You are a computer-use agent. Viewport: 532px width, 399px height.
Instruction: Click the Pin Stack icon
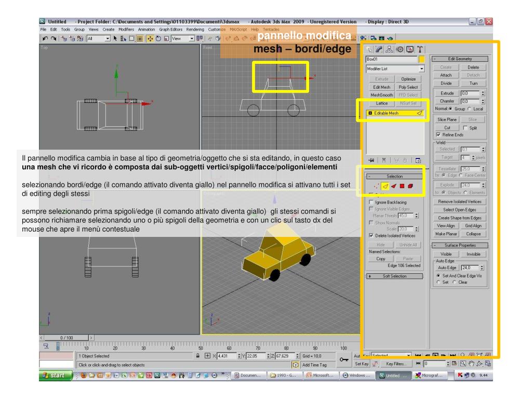(x=371, y=160)
